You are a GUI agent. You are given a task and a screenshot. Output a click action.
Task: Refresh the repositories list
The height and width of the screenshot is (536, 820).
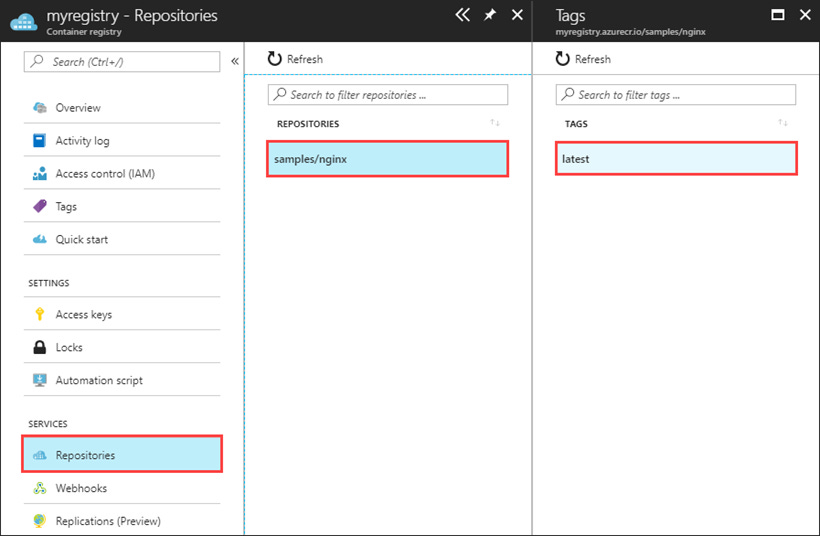[x=295, y=59]
